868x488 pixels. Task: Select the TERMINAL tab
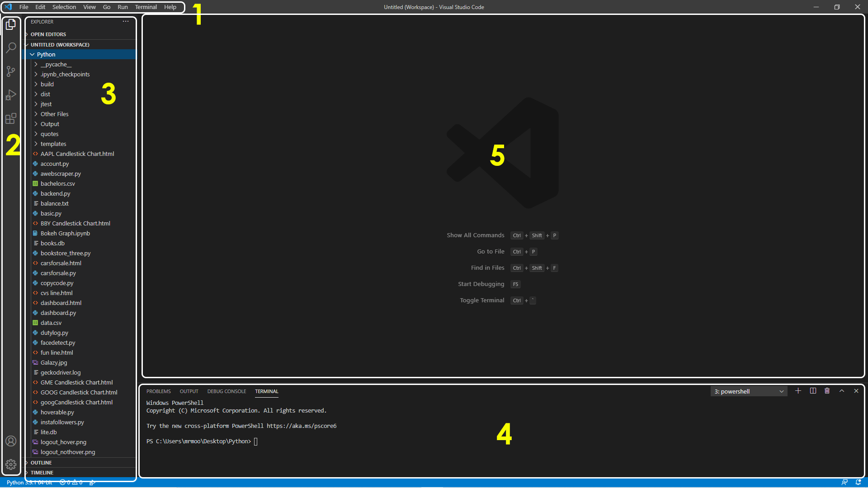[266, 391]
